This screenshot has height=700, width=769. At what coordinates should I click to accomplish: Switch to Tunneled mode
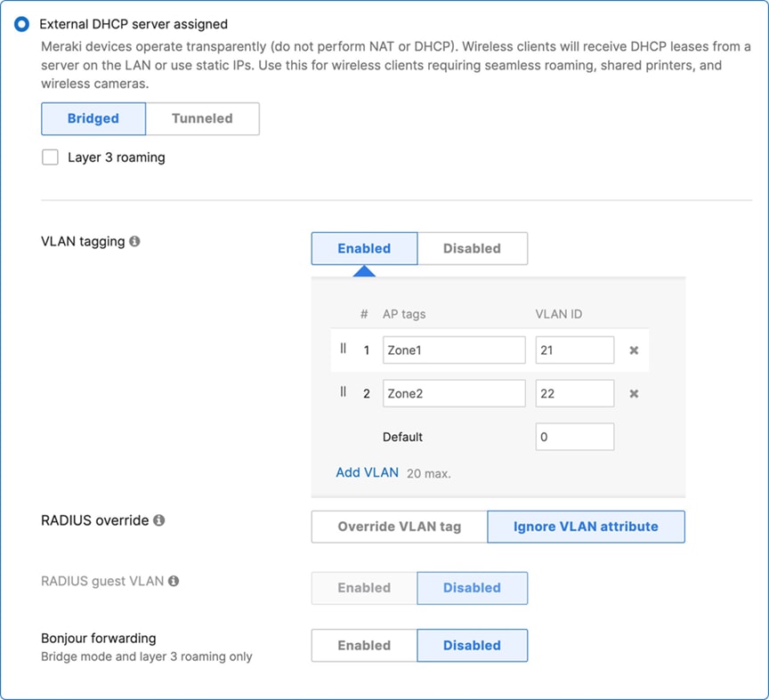click(202, 118)
